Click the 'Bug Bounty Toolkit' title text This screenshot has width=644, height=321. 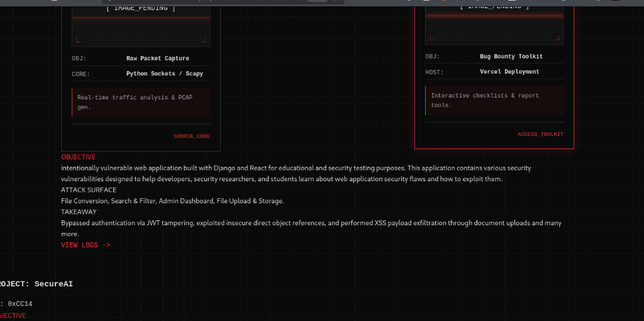click(x=511, y=56)
